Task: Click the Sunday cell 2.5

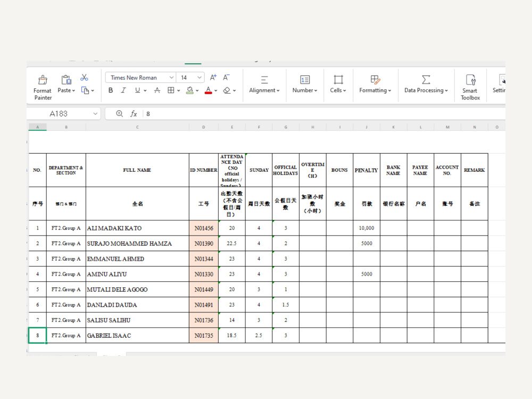Action: tap(259, 336)
